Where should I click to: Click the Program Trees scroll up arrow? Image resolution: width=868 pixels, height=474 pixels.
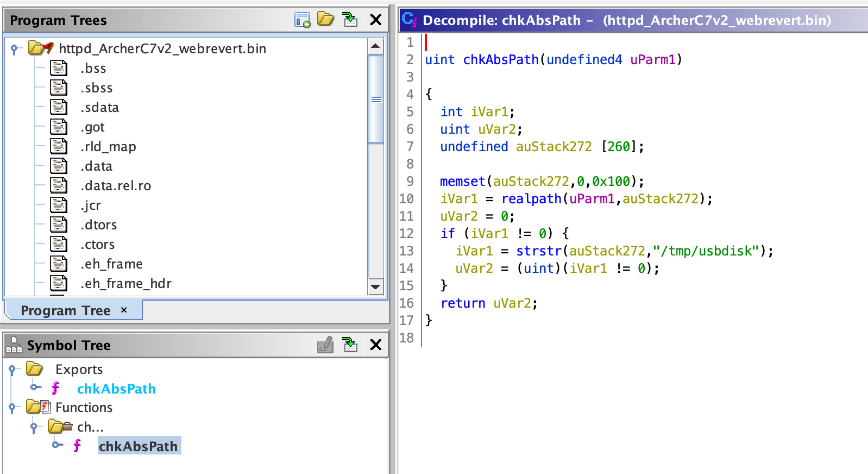[375, 46]
